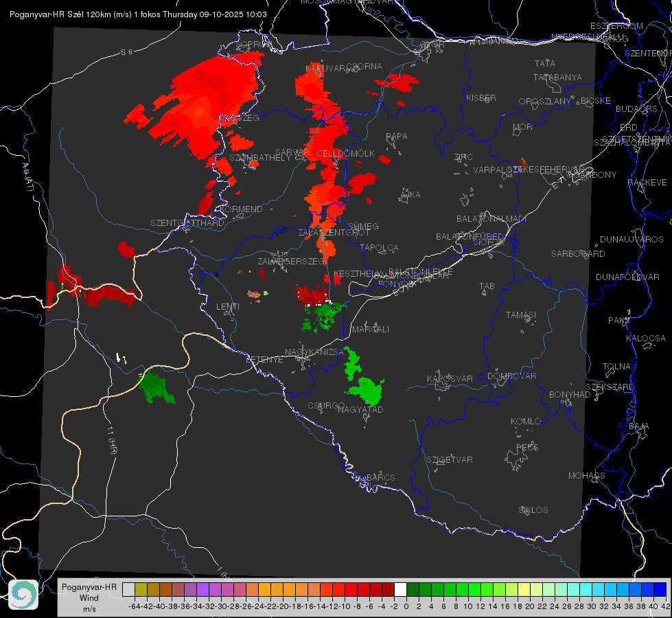The width and height of the screenshot is (672, 618).
Task: Click the NAGYKANIZSA city label
Action: tap(314, 352)
